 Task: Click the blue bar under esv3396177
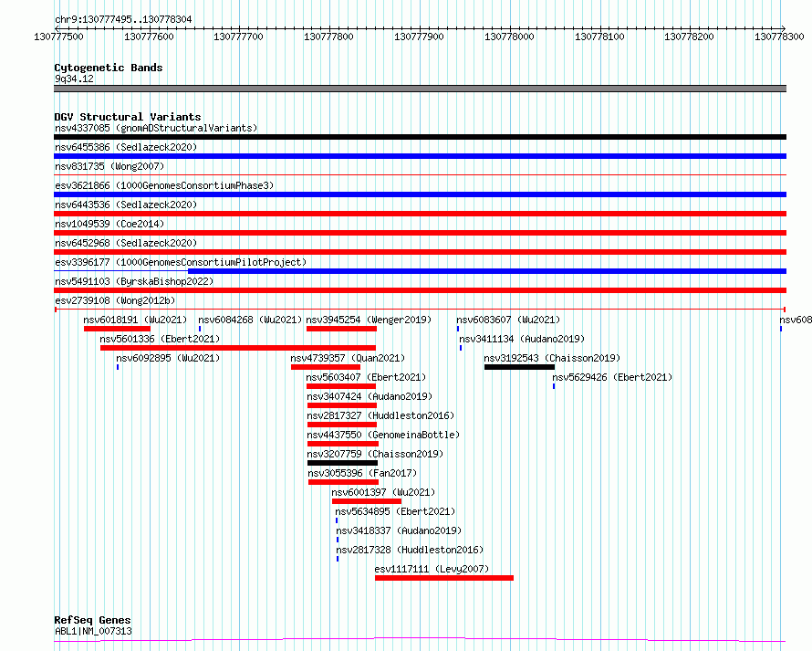(x=487, y=271)
